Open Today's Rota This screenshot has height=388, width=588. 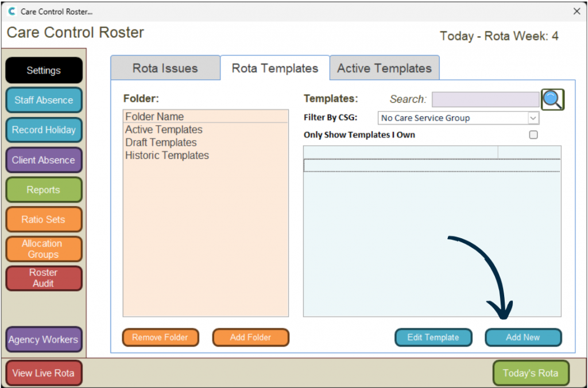point(530,373)
